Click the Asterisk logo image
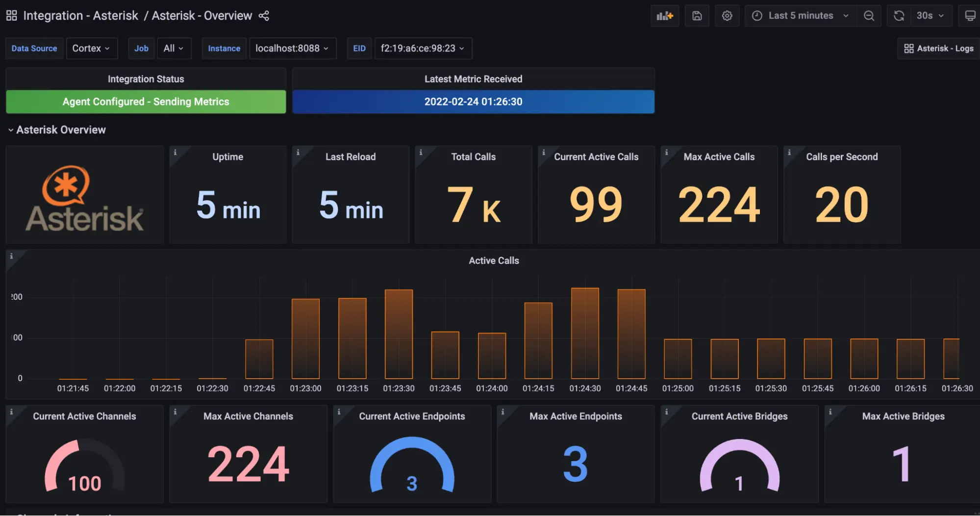This screenshot has height=516, width=980. click(84, 199)
